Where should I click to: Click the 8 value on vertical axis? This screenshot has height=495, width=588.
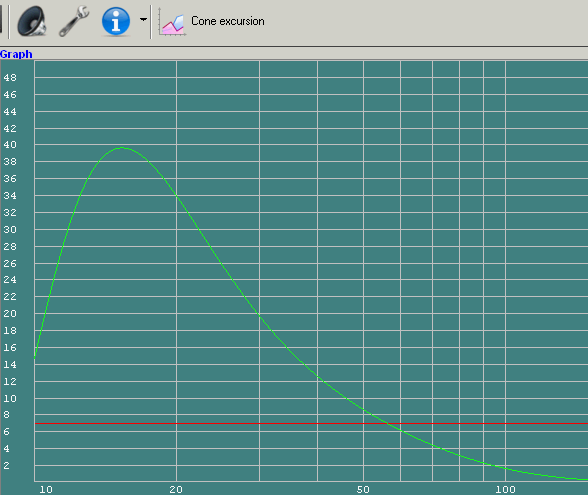coord(6,415)
